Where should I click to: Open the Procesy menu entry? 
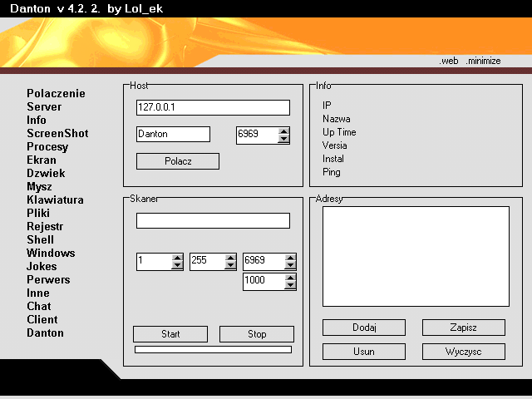coord(47,147)
